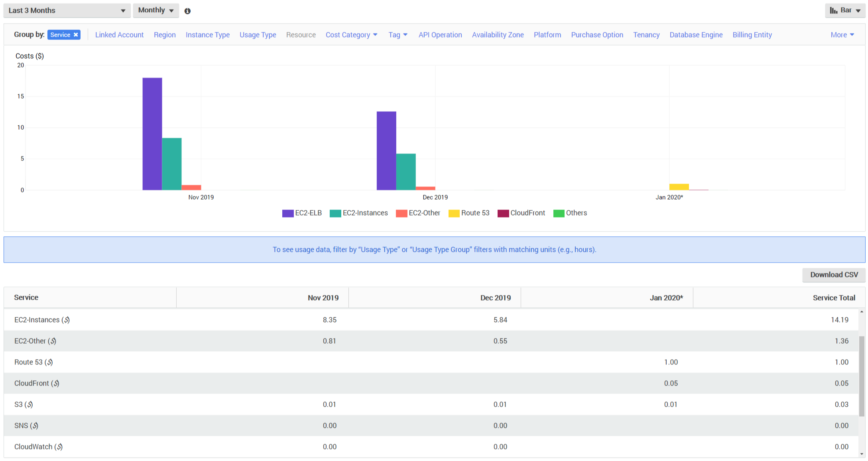Toggle EC2-Instances teal legend swatch
The height and width of the screenshot is (461, 868).
[335, 213]
